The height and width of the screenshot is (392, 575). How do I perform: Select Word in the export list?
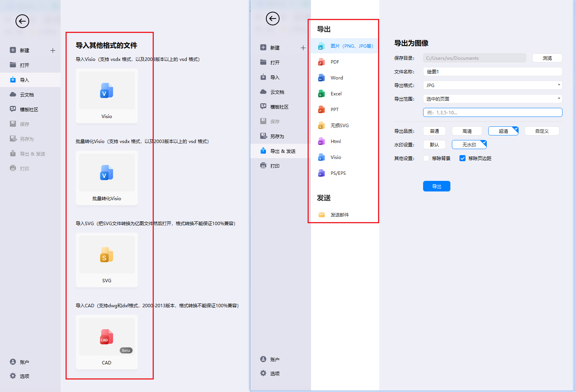(344, 78)
